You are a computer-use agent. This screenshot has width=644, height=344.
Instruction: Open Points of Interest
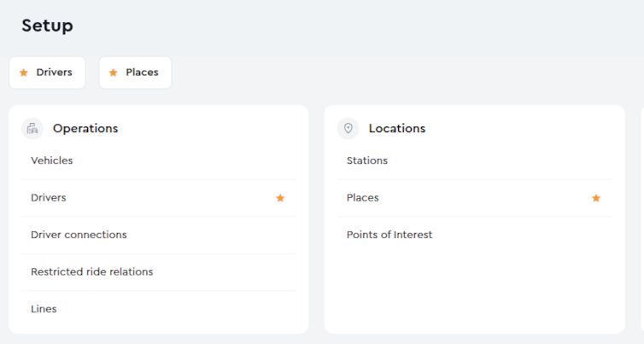tap(474, 235)
